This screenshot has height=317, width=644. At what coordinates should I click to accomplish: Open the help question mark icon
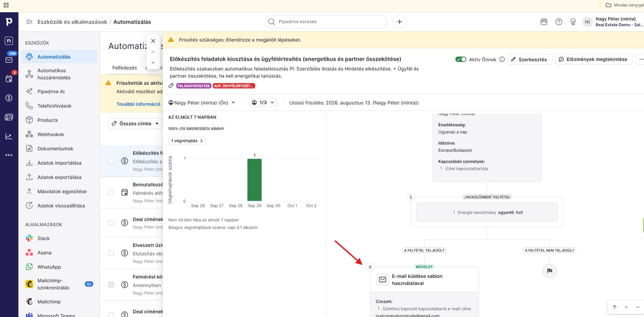click(559, 22)
